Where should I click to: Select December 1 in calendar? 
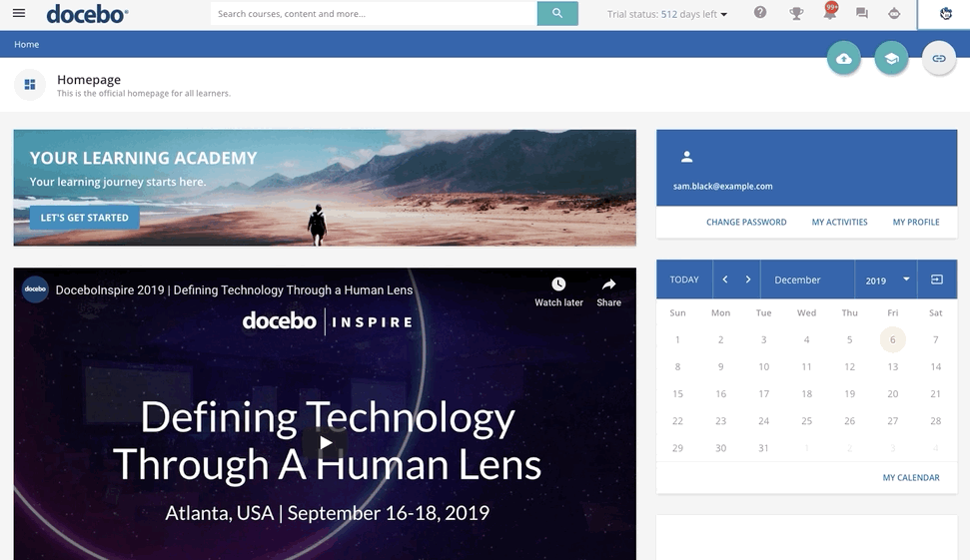677,339
